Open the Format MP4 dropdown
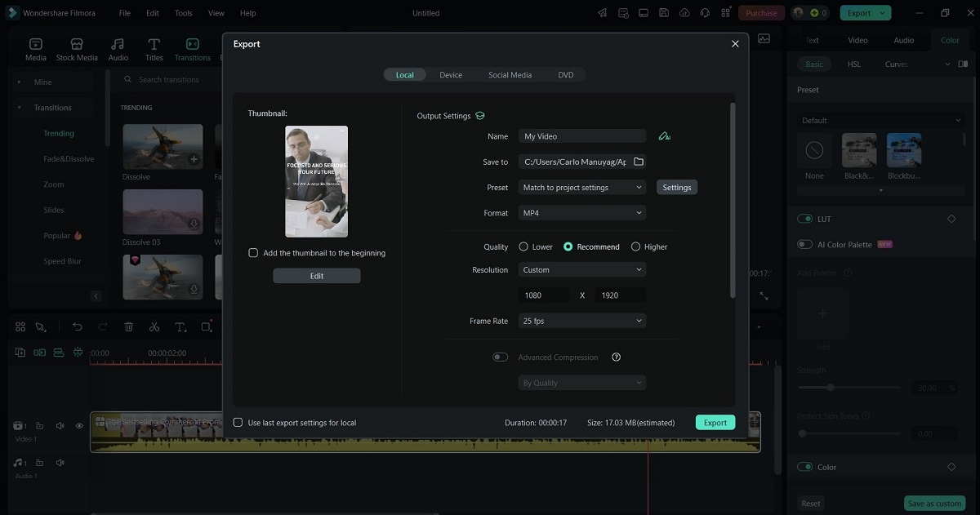The width and height of the screenshot is (980, 515). point(582,213)
